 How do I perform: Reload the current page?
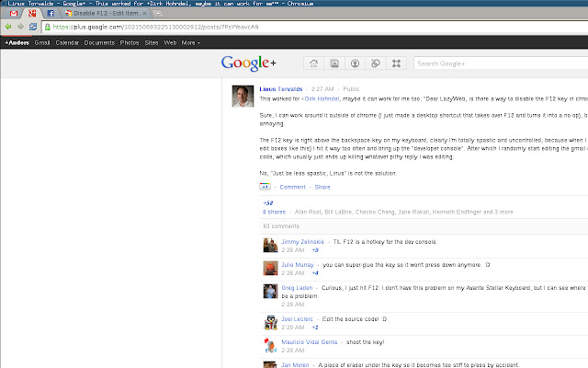point(33,27)
